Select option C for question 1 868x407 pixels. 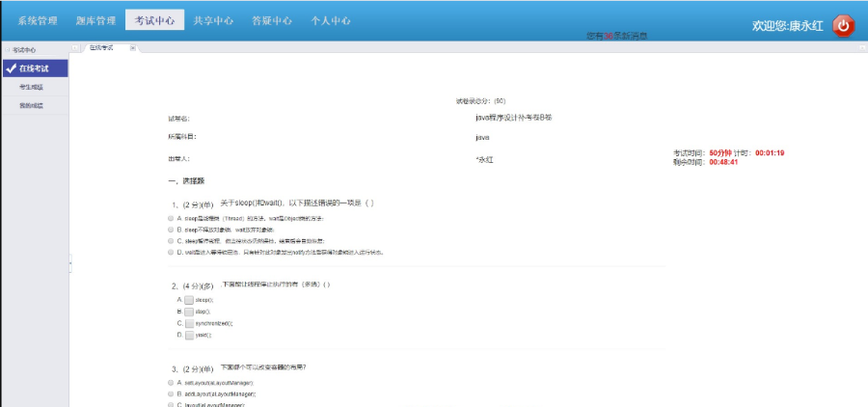(171, 240)
